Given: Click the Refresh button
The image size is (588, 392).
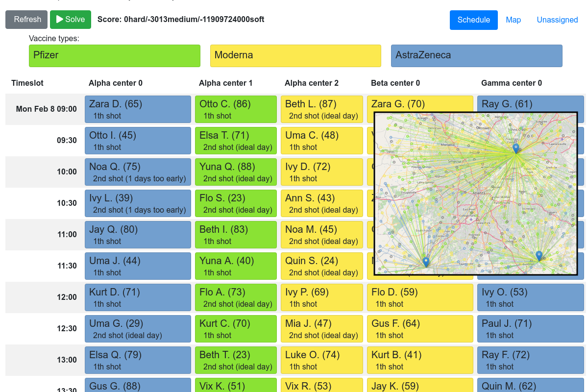Looking at the screenshot, I should tap(26, 20).
